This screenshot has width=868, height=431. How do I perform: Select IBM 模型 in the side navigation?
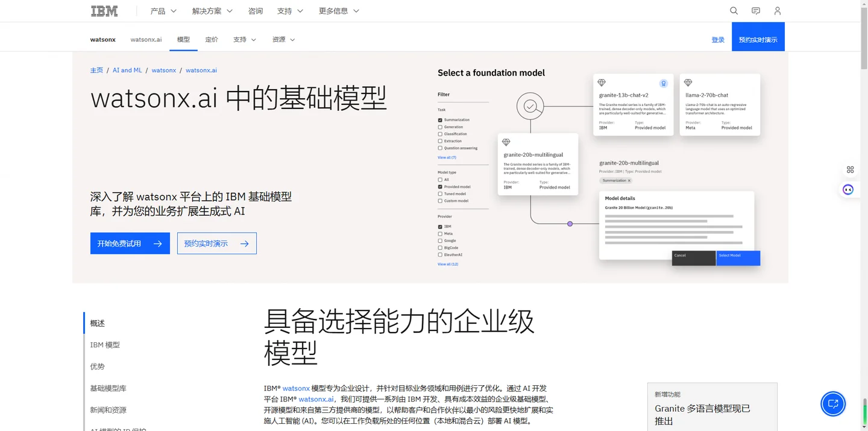(105, 345)
